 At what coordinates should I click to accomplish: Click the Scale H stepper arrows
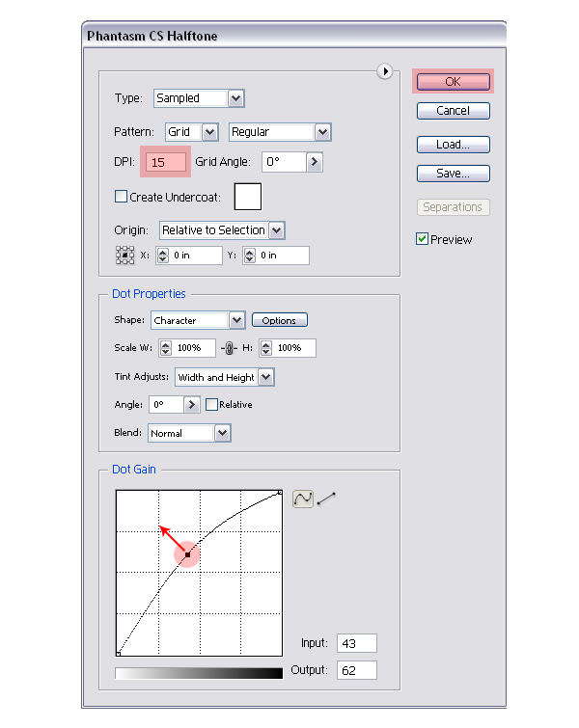click(265, 348)
